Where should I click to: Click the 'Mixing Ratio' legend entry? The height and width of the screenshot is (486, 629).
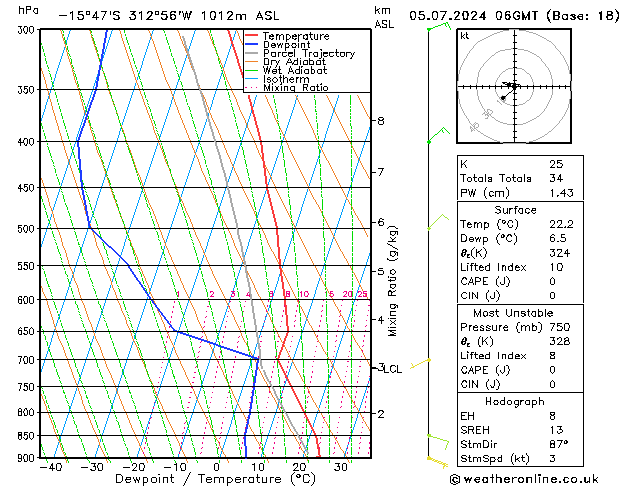tap(296, 87)
